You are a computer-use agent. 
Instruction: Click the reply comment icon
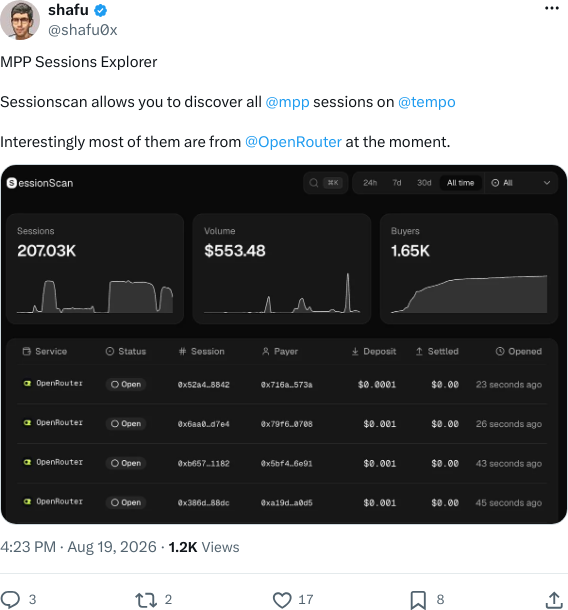(10, 599)
